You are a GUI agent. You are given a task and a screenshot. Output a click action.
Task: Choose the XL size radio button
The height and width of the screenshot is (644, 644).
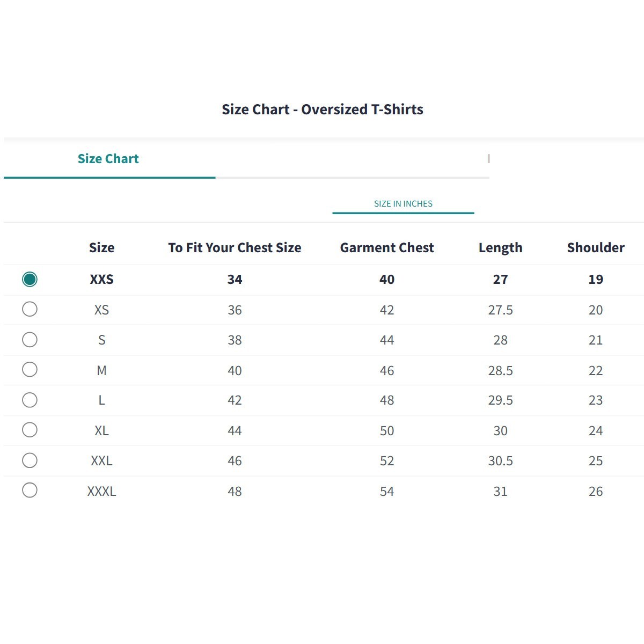[30, 430]
